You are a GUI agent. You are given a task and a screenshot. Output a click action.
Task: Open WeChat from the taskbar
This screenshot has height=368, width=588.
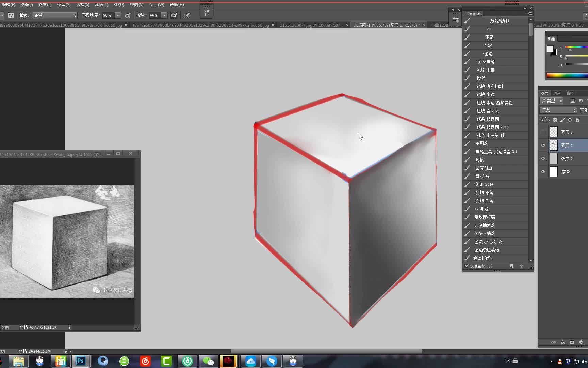pos(208,361)
